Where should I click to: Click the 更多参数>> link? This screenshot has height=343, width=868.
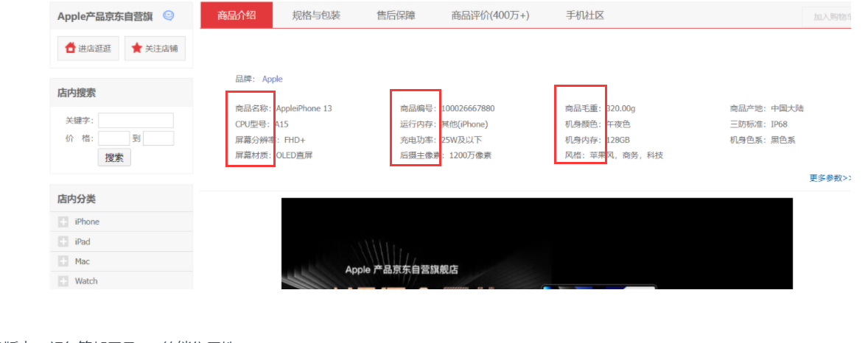[830, 177]
